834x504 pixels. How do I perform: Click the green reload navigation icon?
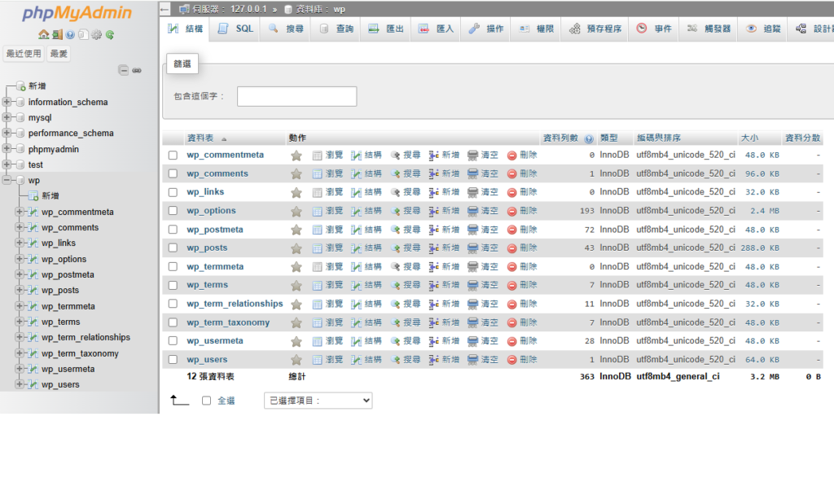[x=110, y=34]
